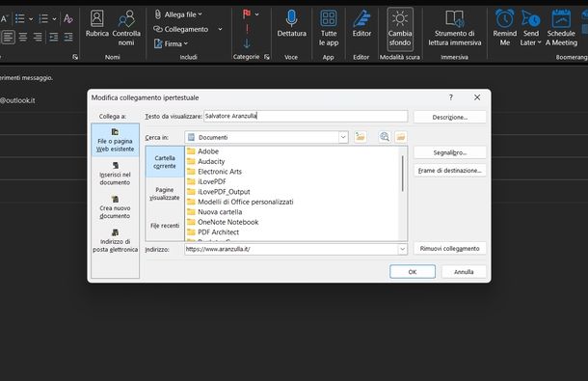The width and height of the screenshot is (588, 381).
Task: Select Inserisci nel documento option
Action: coord(115,174)
